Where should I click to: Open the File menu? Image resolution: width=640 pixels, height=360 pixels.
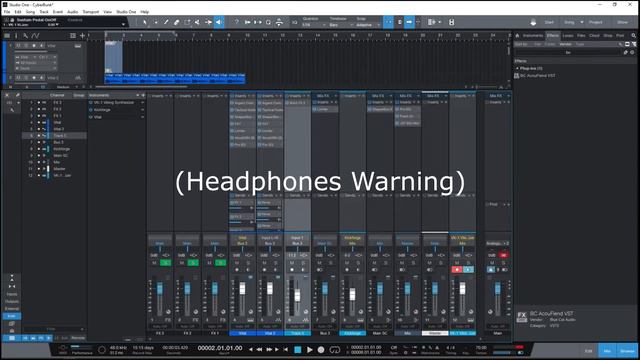pyautogui.click(x=7, y=12)
